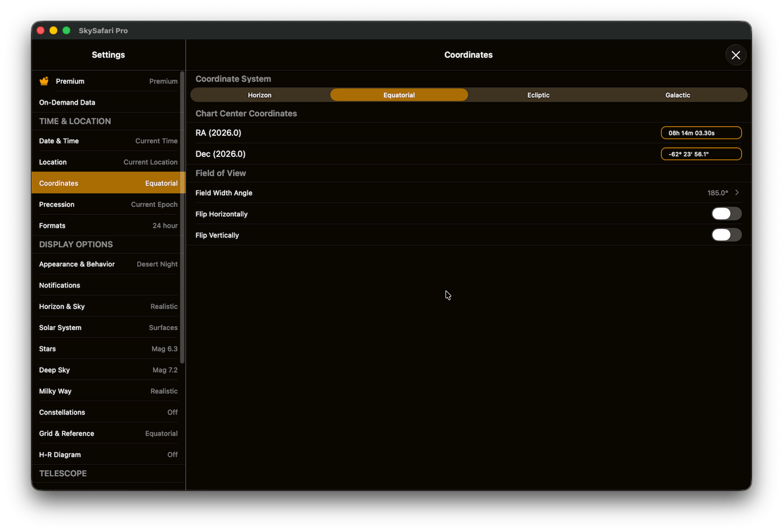
Task: Open Solar System settings
Action: [x=108, y=328]
